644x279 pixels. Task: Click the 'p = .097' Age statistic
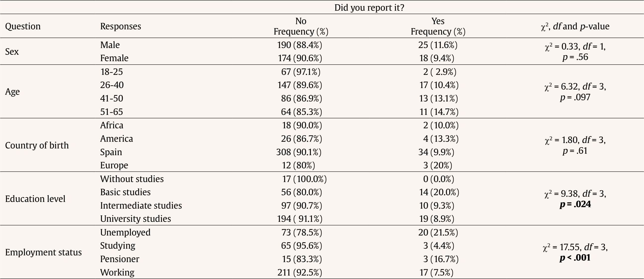575,97
